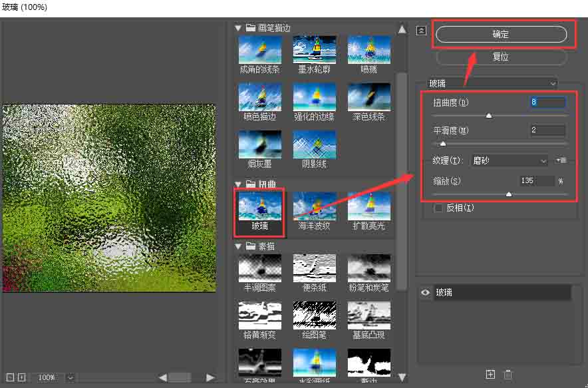The image size is (588, 388).
Task: Click the hide thumbnails double-arrow toggle
Action: (421, 30)
